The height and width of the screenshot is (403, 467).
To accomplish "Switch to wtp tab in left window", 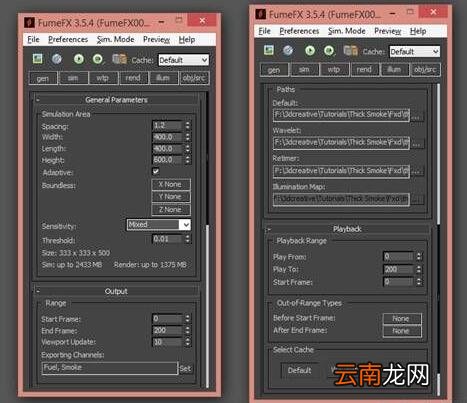I will (x=103, y=78).
